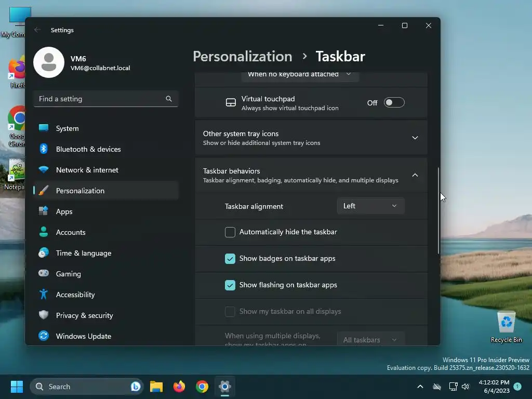
Task: Open the System settings category
Action: click(106, 128)
